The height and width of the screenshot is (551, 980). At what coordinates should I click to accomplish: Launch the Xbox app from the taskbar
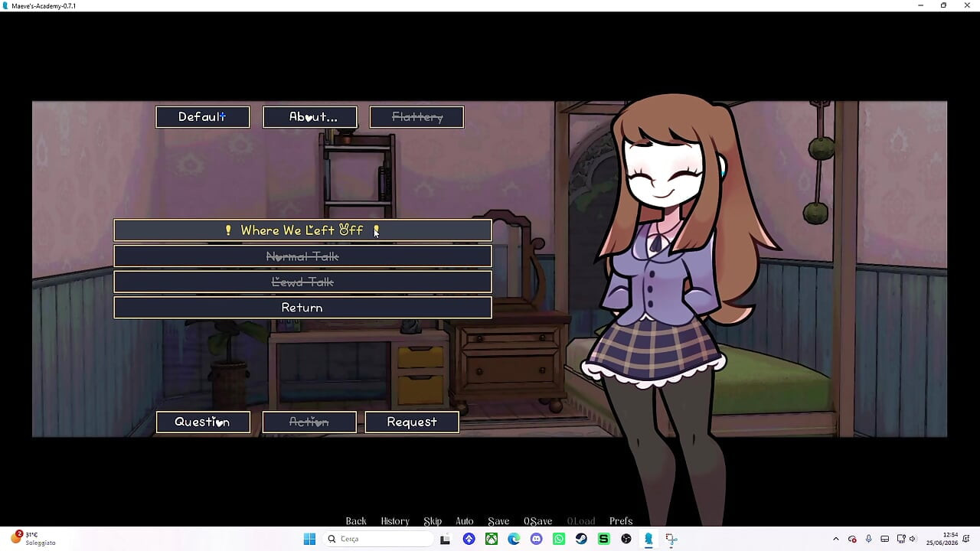[x=492, y=539]
